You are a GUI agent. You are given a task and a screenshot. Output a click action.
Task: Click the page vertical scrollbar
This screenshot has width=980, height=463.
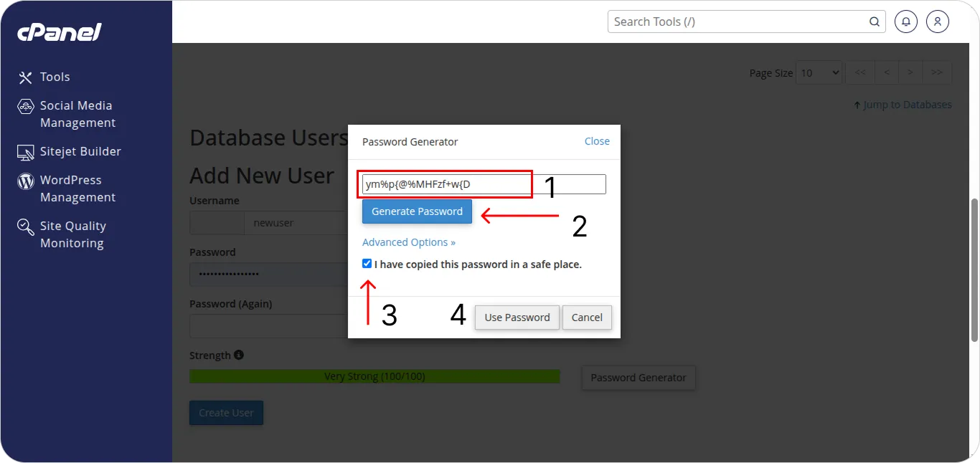point(974,269)
